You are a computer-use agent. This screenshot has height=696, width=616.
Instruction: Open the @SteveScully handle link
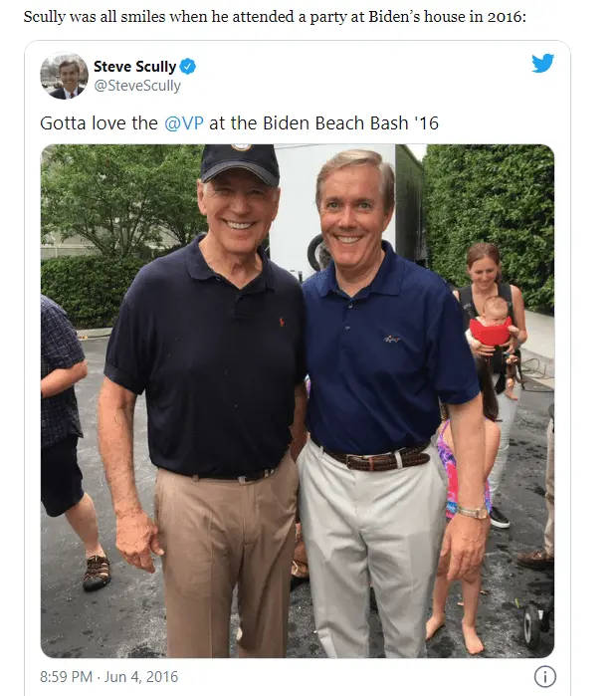[x=137, y=86]
